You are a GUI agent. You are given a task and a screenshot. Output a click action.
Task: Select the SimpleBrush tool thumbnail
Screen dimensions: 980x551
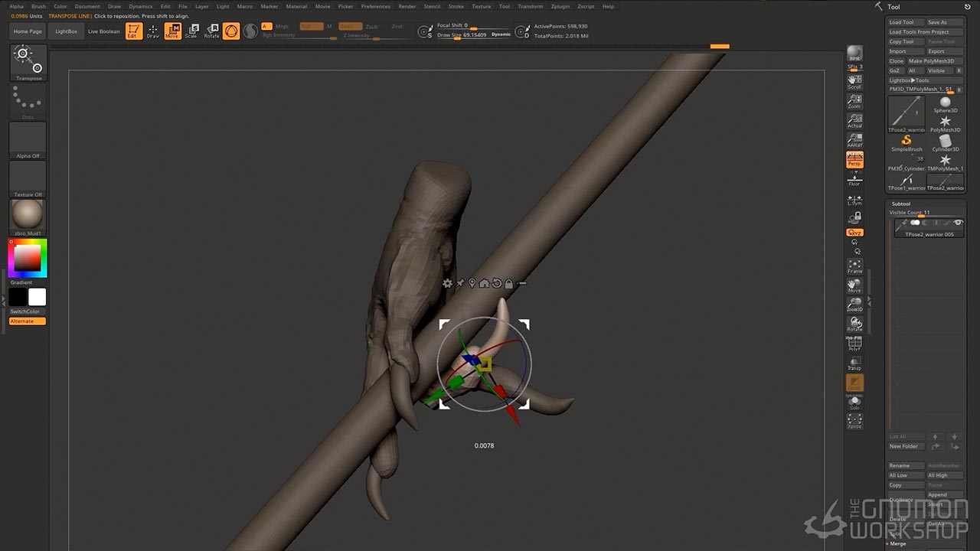[x=906, y=142]
